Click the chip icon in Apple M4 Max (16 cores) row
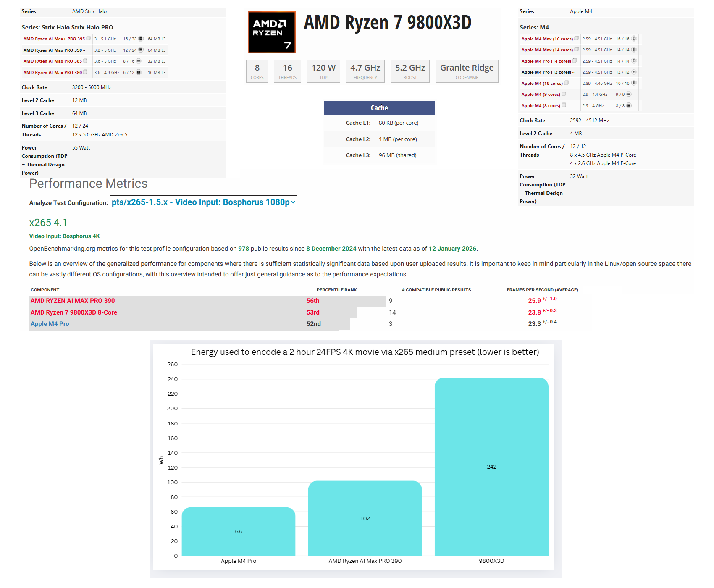The height and width of the screenshot is (588, 714). [x=634, y=39]
